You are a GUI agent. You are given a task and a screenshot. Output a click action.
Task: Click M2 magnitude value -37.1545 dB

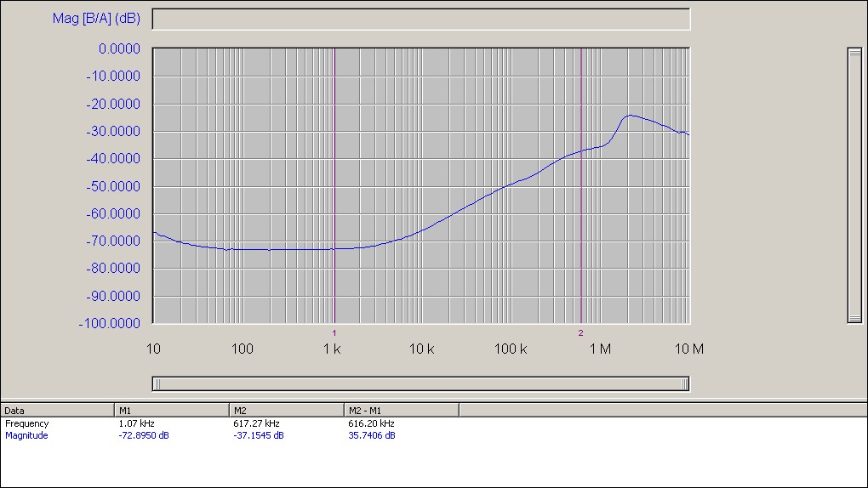(259, 435)
